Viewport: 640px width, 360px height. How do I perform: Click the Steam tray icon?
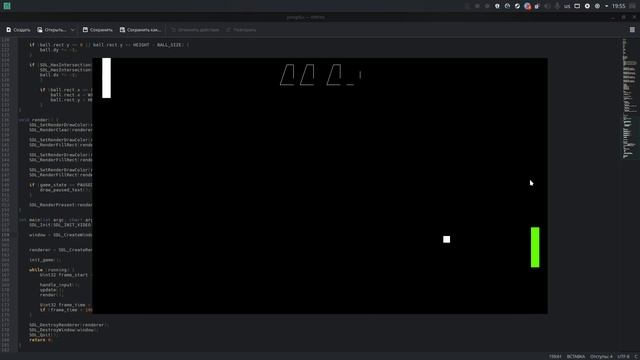517,6
